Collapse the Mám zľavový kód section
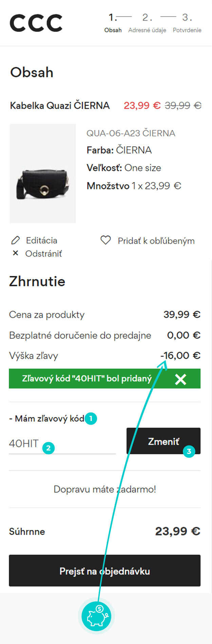The width and height of the screenshot is (212, 644). (x=47, y=419)
